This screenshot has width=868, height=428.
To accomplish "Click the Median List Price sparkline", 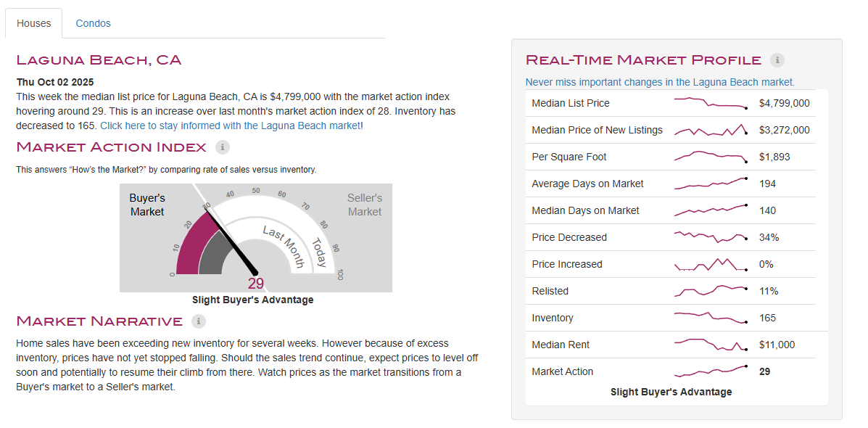I will 711,103.
